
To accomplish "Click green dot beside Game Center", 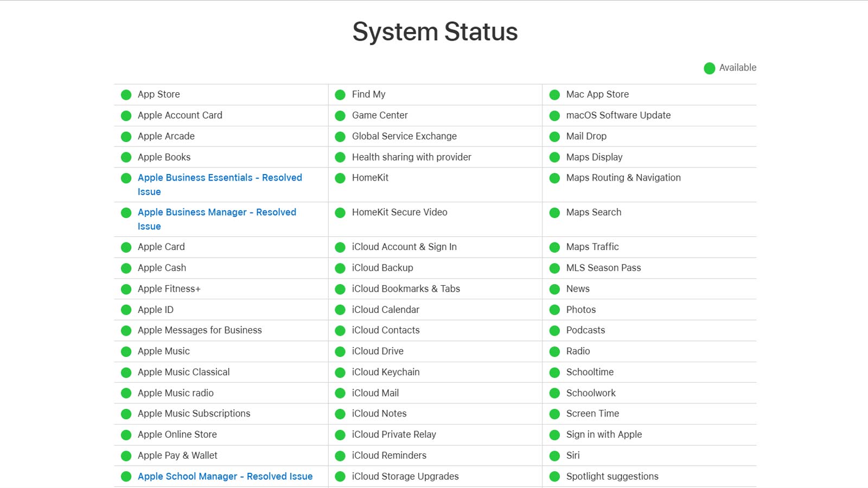I will coord(340,115).
